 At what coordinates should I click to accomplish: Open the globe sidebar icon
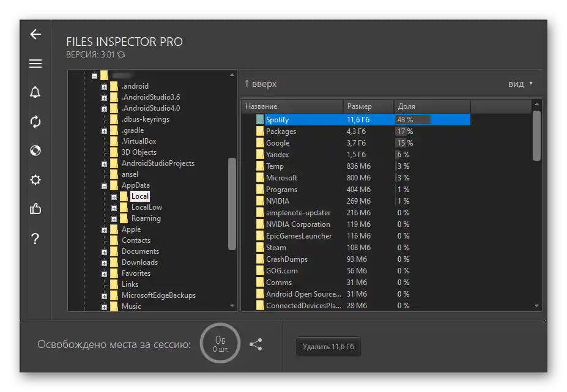35,150
